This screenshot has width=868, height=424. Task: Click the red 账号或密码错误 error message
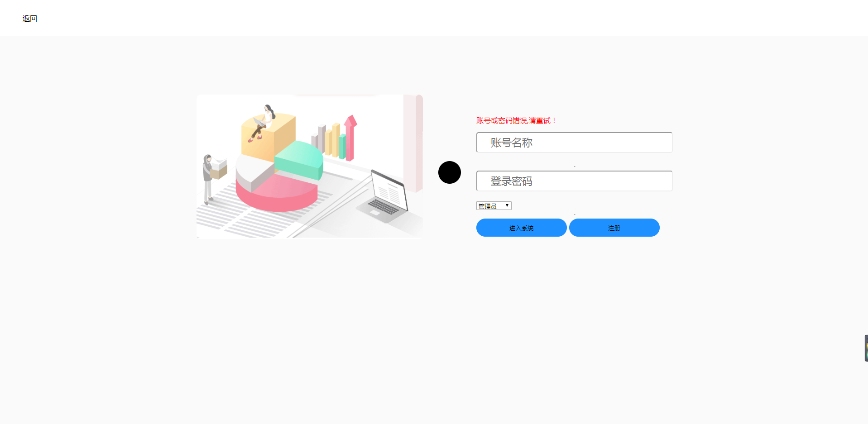click(515, 121)
